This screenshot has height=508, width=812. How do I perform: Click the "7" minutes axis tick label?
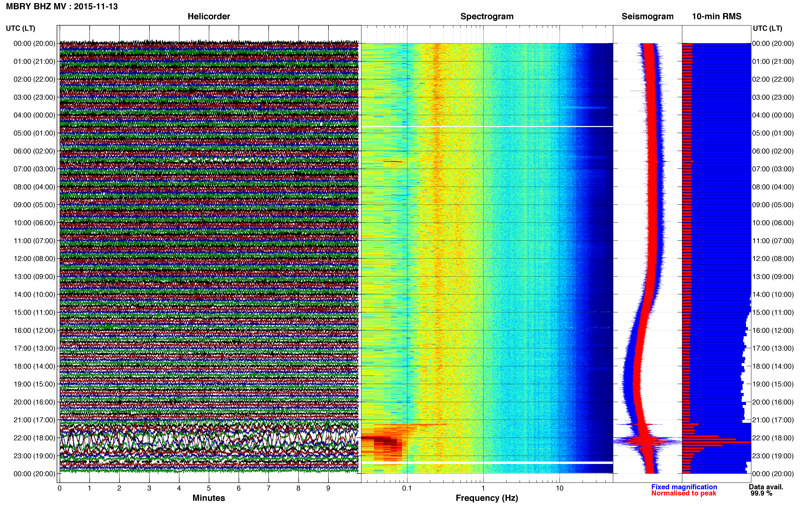coord(269,488)
